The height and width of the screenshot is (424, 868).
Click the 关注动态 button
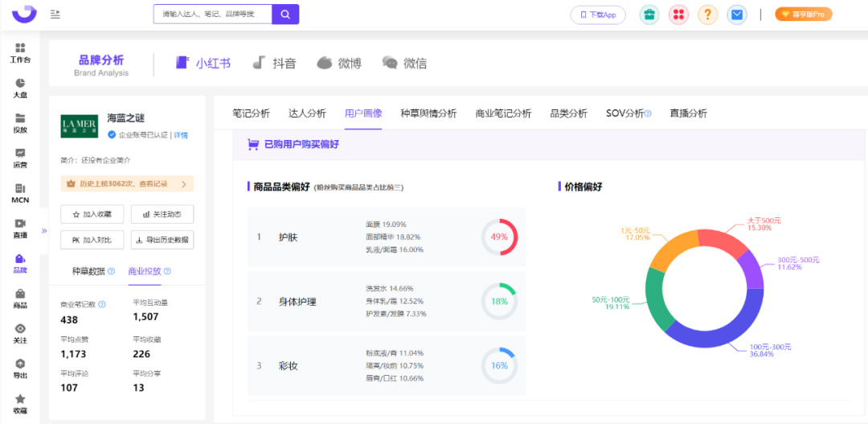pos(162,214)
